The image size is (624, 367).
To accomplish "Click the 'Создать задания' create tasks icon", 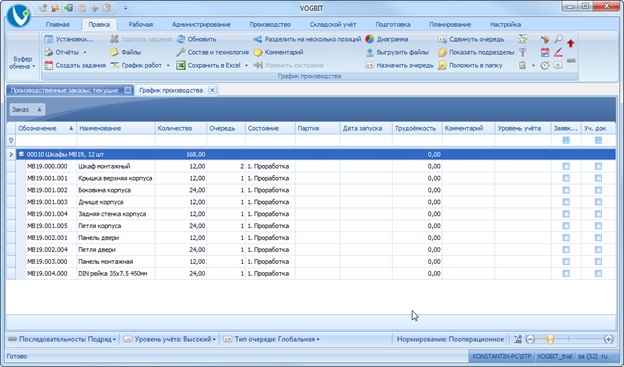I will coord(49,65).
